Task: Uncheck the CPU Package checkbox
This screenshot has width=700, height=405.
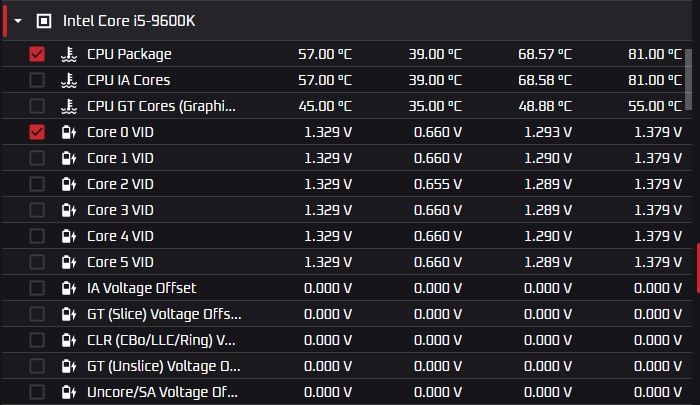Action: 37,54
